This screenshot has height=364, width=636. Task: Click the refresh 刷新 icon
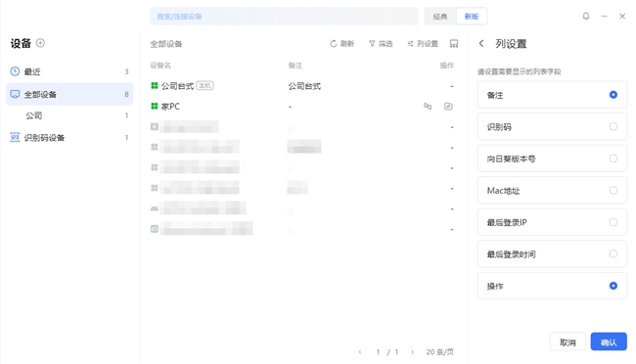tap(334, 44)
